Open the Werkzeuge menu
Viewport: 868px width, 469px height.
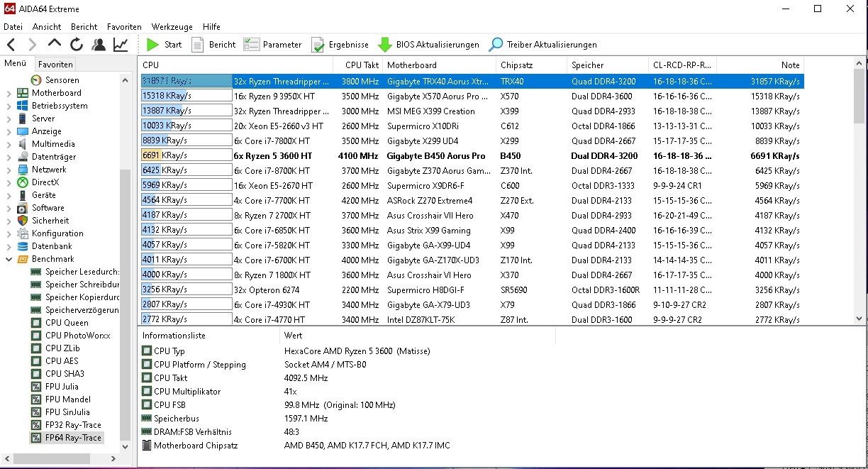tap(172, 27)
